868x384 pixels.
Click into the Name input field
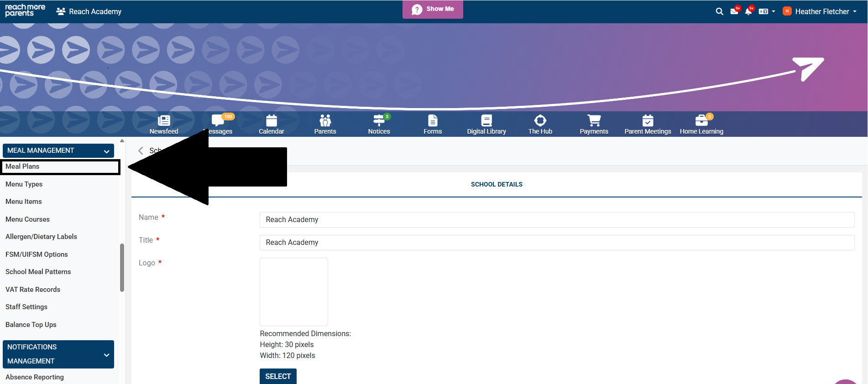tap(557, 220)
